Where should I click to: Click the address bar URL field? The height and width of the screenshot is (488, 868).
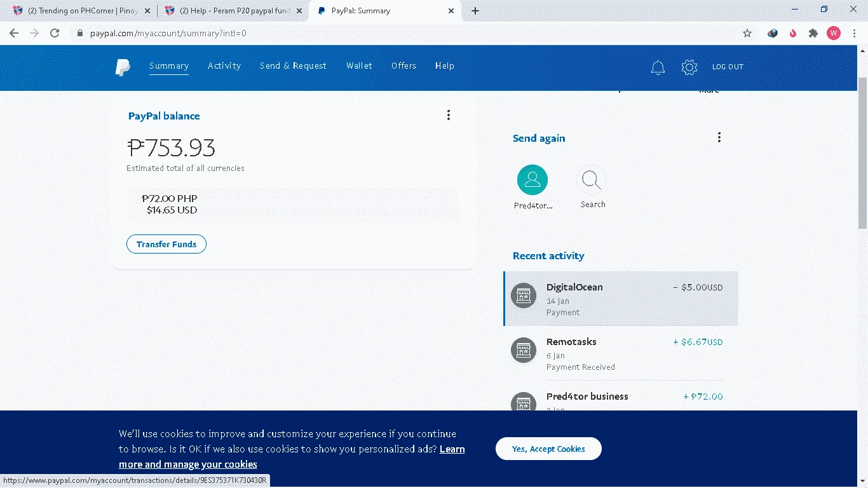407,33
